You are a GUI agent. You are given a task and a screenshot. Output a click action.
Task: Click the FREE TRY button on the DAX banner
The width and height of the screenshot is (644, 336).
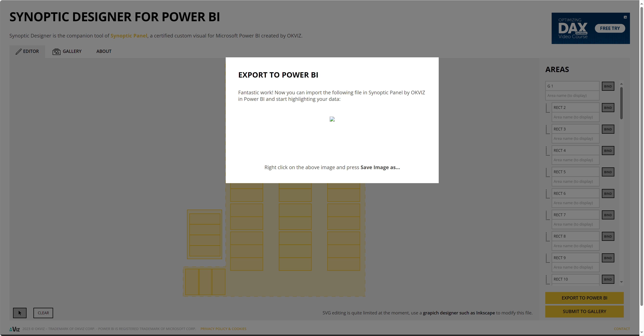(610, 28)
